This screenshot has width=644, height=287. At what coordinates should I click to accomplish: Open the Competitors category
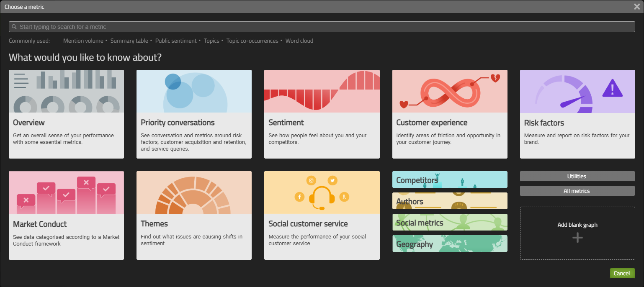[450, 179]
